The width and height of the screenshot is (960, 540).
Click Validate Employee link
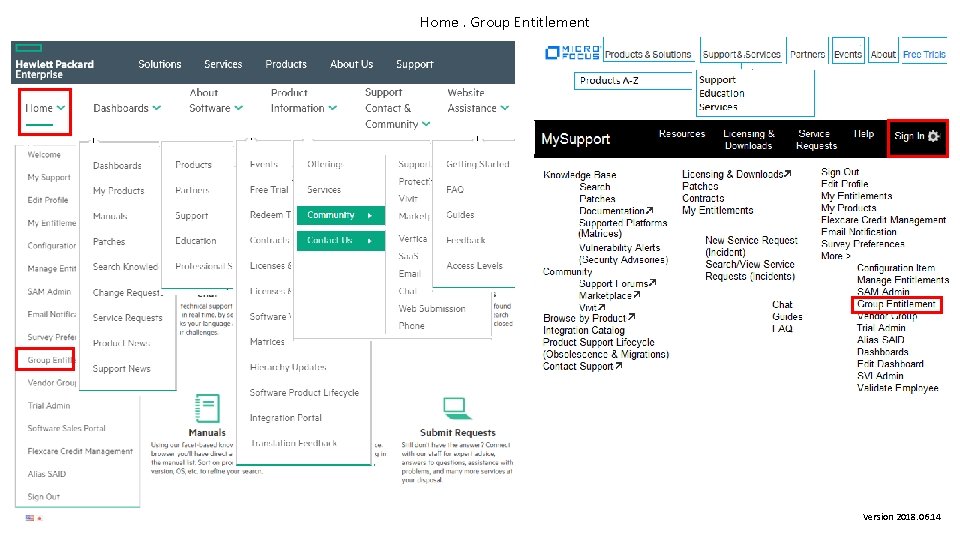point(897,388)
